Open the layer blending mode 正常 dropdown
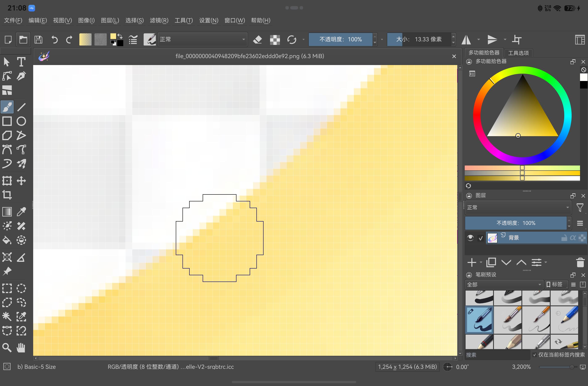The image size is (588, 386). pos(518,207)
